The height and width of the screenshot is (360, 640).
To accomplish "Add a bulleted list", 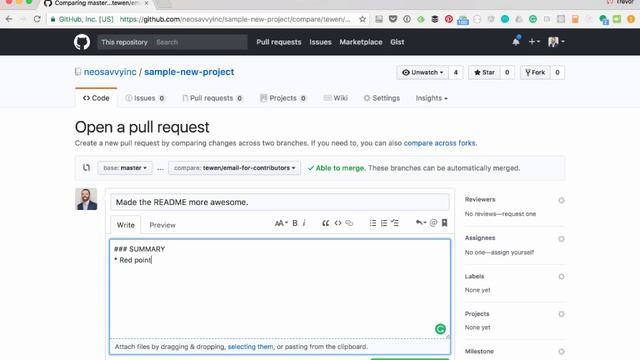I will (x=373, y=223).
